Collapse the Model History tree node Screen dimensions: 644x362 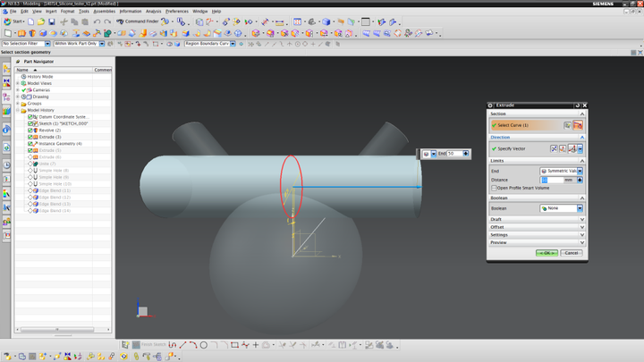[x=18, y=110]
